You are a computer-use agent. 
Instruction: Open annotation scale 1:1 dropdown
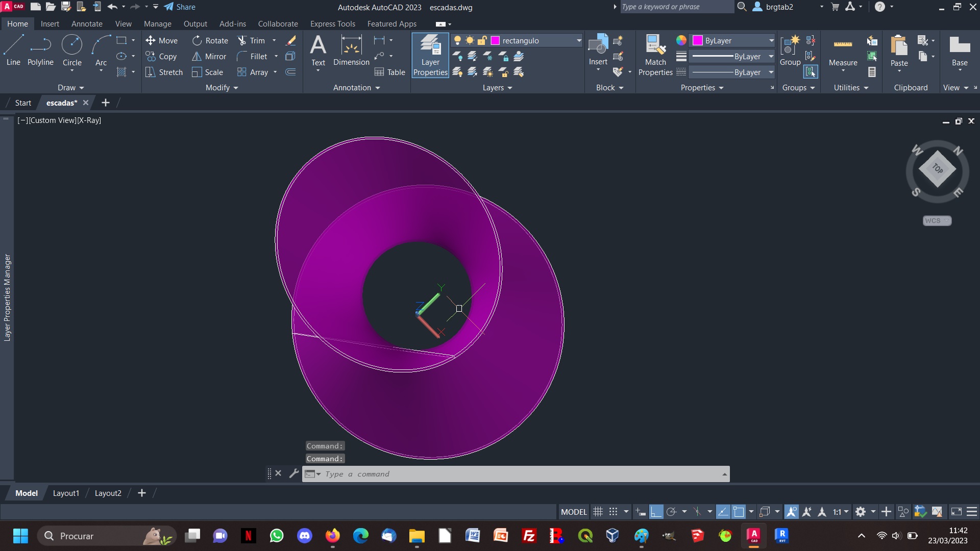click(x=841, y=512)
